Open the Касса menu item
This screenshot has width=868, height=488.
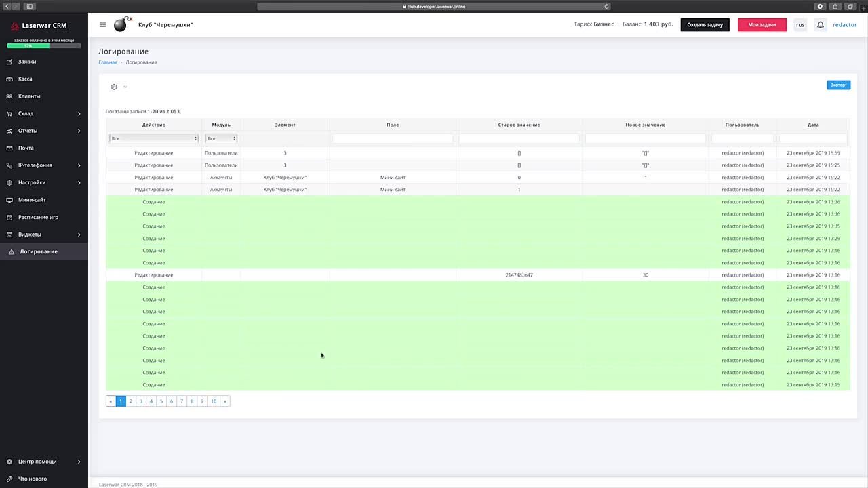(x=25, y=79)
